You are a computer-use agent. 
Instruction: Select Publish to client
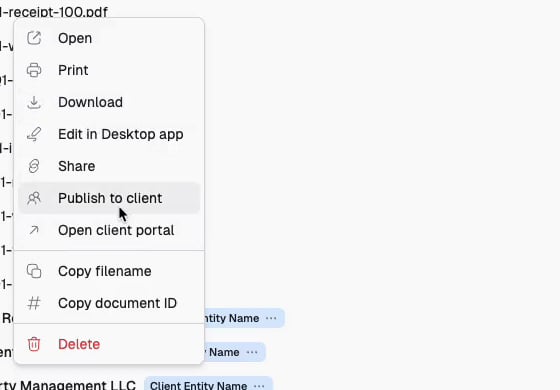click(109, 198)
